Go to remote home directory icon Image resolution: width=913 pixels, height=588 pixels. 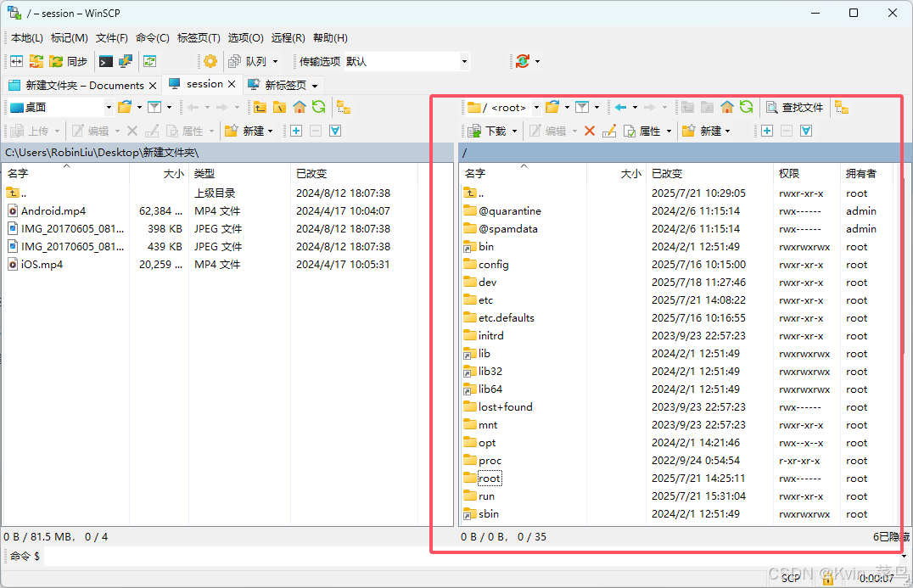[x=726, y=107]
